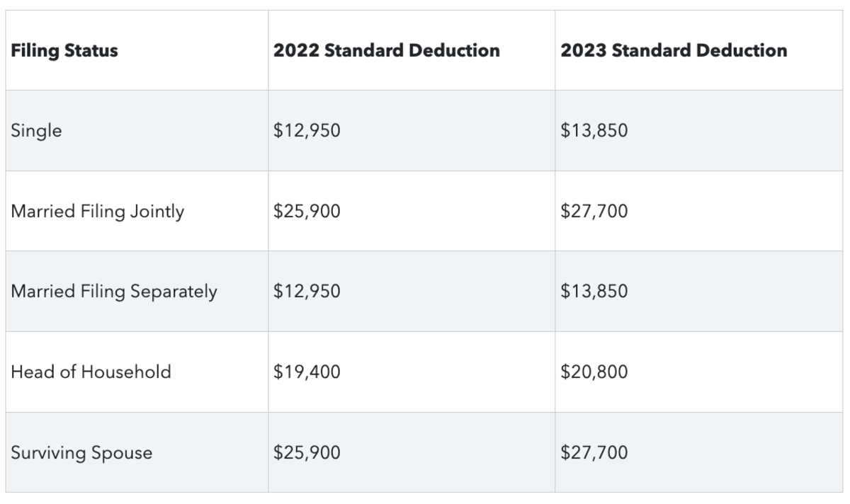Select the Head of Household cell
Screen dimensions: 850x504
click(x=91, y=372)
